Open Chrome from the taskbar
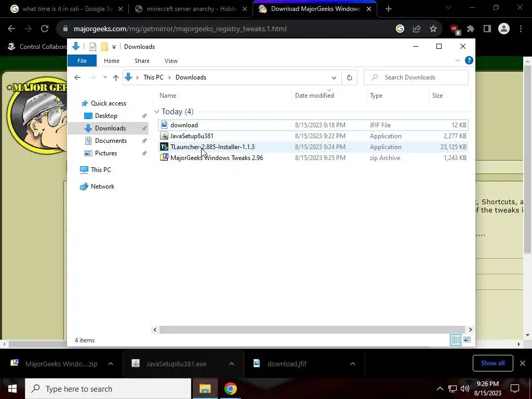This screenshot has width=532, height=399. tap(230, 389)
